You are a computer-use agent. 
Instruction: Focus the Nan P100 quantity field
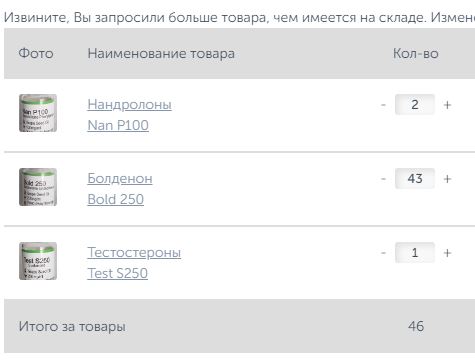pos(415,105)
